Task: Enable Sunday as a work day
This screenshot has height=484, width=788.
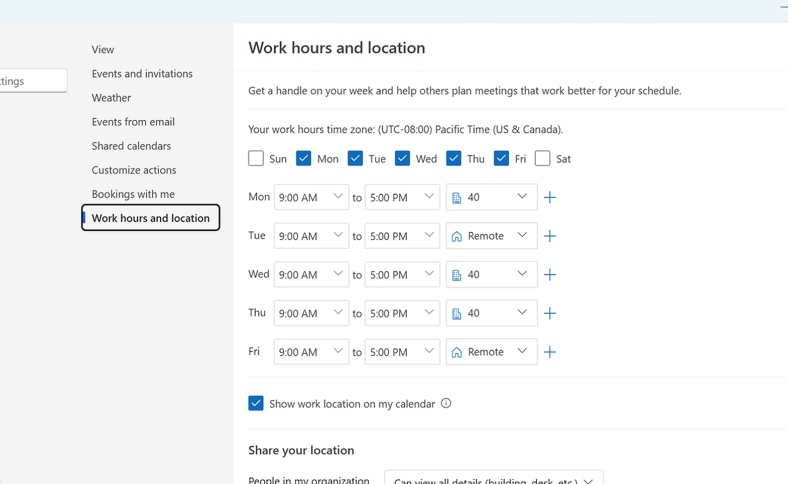Action: point(256,158)
